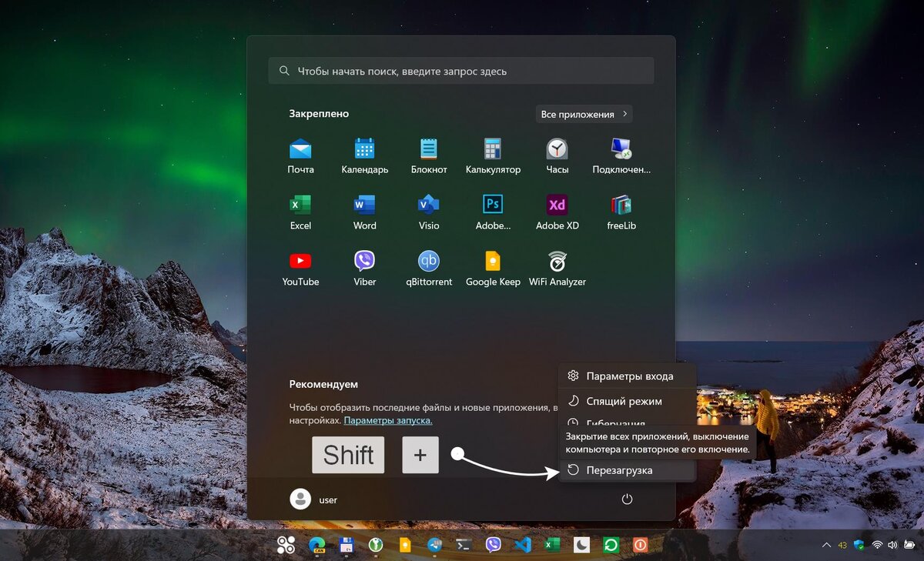Open Viber from the taskbar

click(494, 545)
